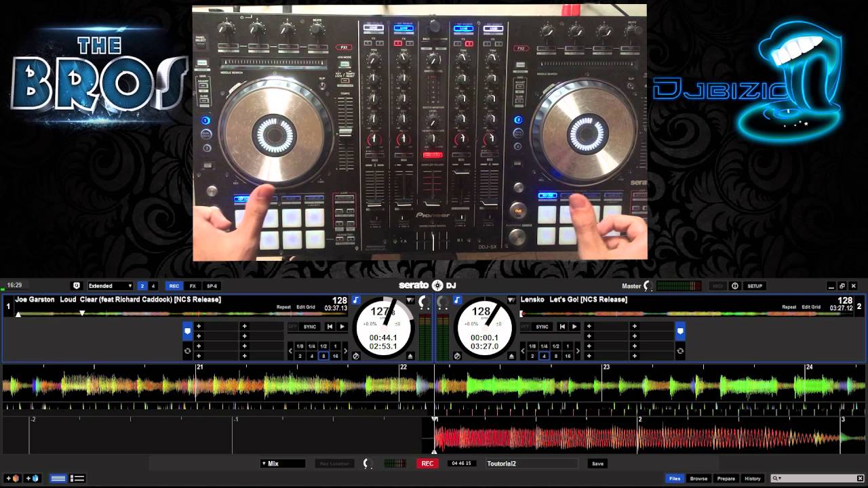Viewport: 868px width, 488px height.
Task: Toggle the SP-6 sampler panel
Action: (x=212, y=286)
